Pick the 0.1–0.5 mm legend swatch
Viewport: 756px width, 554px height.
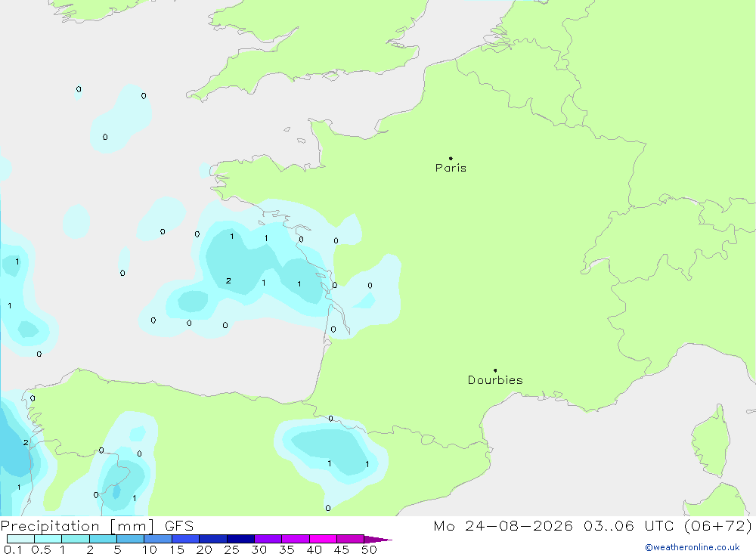click(x=20, y=539)
